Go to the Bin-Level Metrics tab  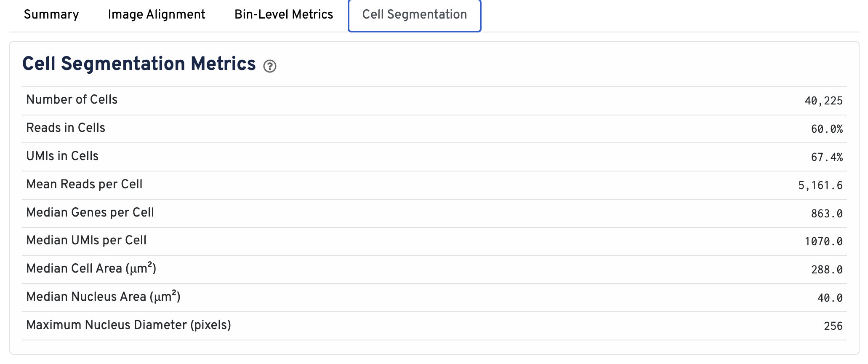click(x=284, y=15)
